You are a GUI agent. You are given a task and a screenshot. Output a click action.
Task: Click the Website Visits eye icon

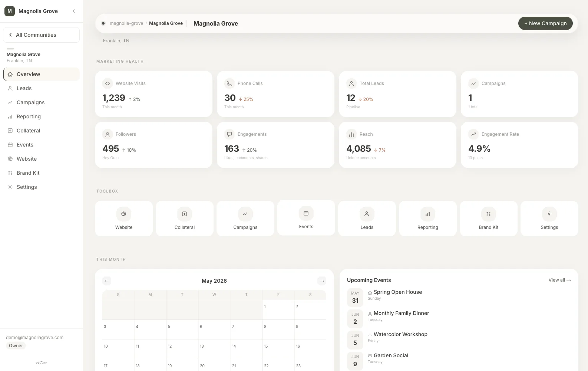point(108,83)
